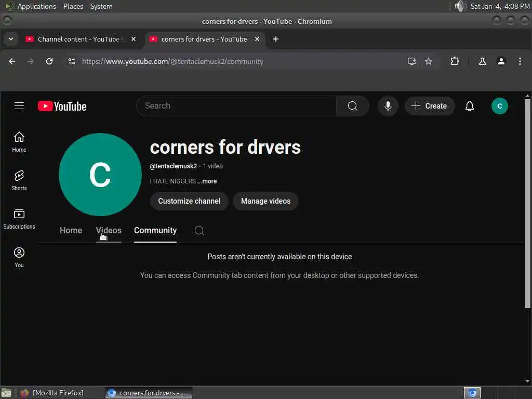Image resolution: width=532 pixels, height=399 pixels.
Task: Expand channel description with ...more
Action: (207, 181)
